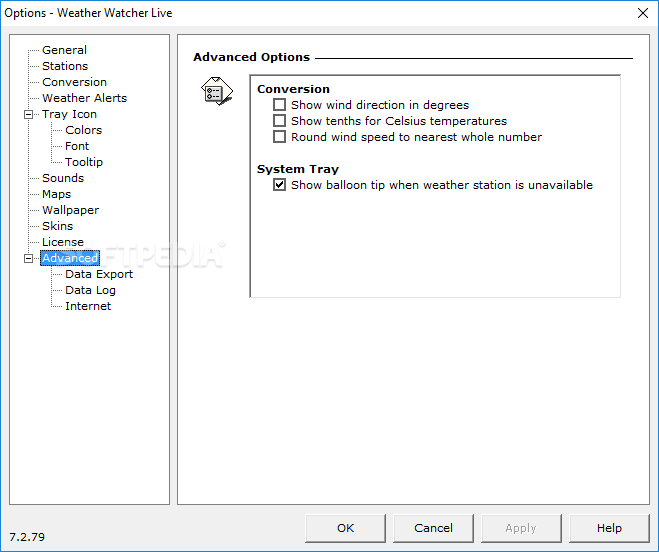Open Internet settings under Advanced
This screenshot has width=659, height=552.
pos(88,306)
